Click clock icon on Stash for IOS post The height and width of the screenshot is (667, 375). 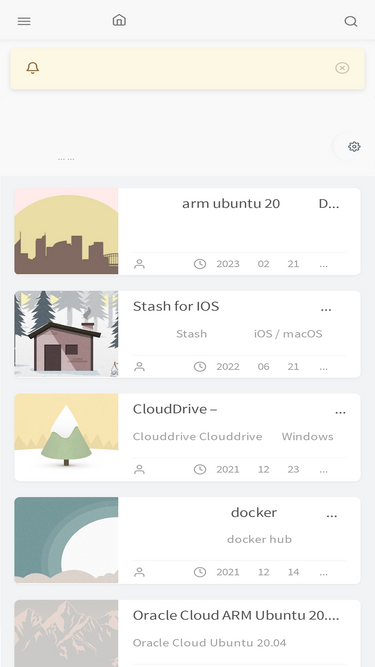coord(200,367)
